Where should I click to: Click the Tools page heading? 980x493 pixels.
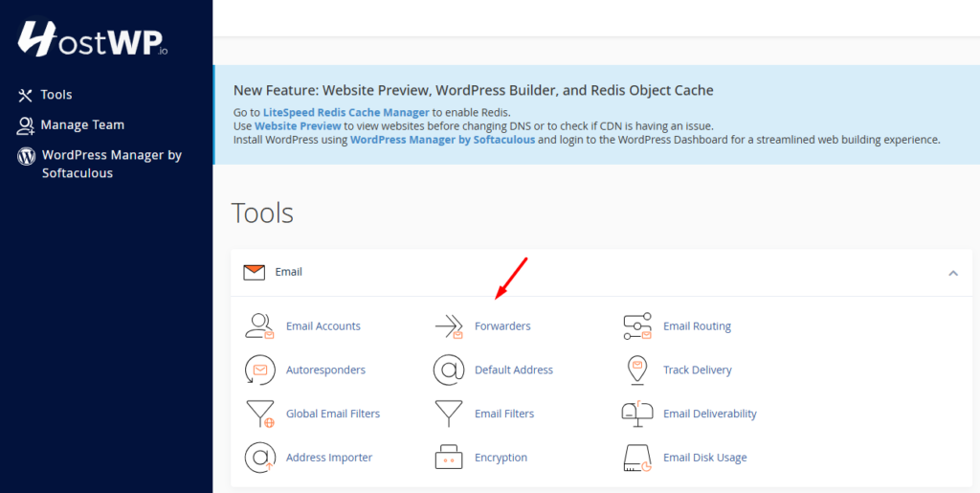click(262, 213)
